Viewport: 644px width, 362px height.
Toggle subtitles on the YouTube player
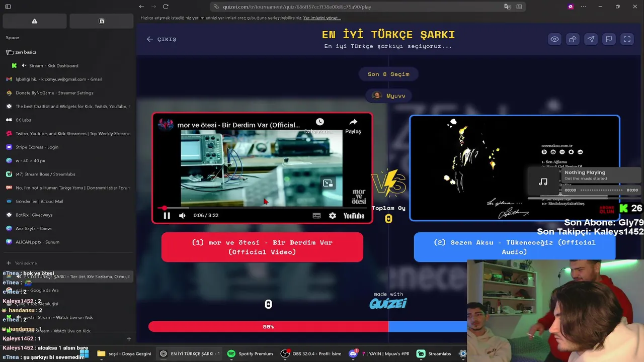(x=316, y=216)
